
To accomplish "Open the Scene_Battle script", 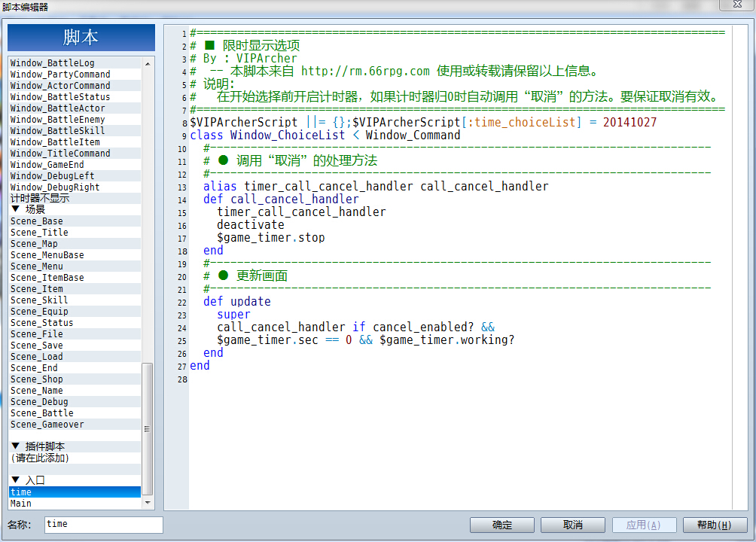I will (75, 413).
